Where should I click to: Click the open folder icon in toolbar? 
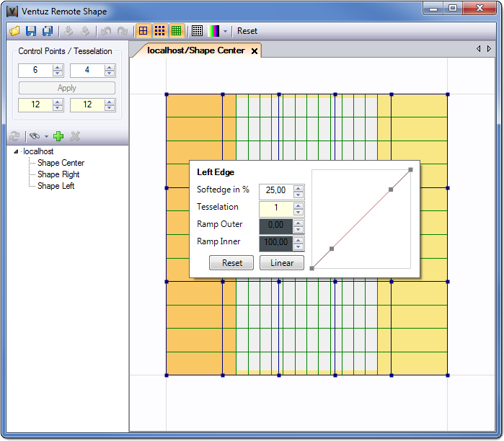coord(14,31)
